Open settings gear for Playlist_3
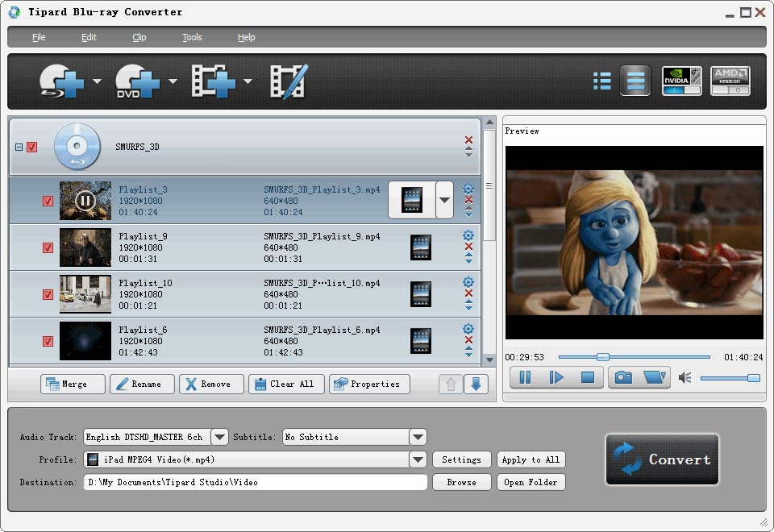 (468, 189)
